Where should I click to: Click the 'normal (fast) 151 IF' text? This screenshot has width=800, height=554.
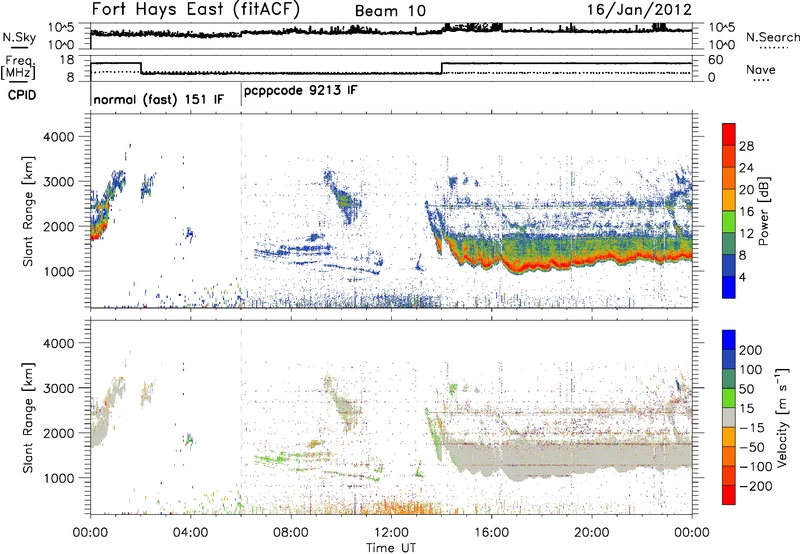tap(159, 99)
